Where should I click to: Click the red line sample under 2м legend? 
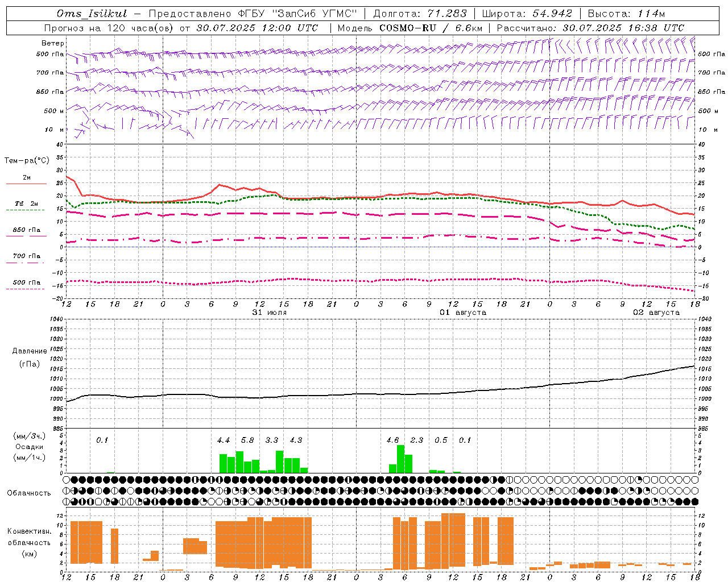[26, 184]
